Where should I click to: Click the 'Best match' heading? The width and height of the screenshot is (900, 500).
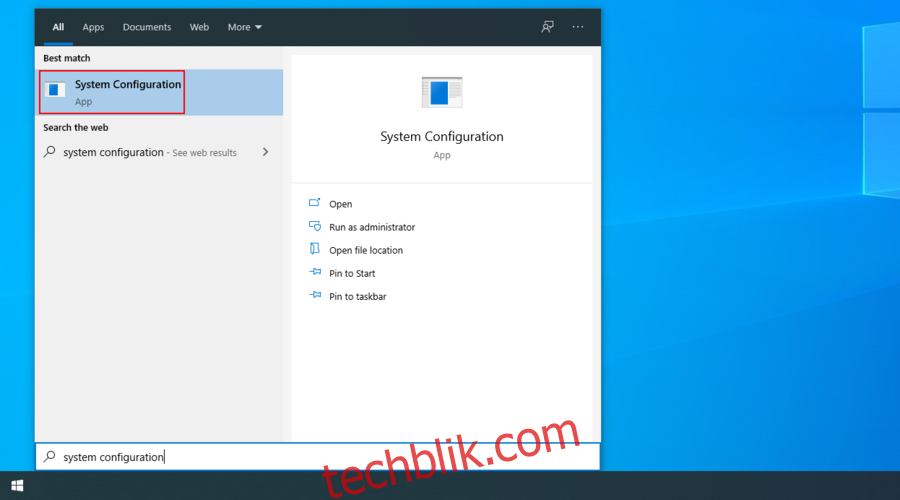coord(67,58)
